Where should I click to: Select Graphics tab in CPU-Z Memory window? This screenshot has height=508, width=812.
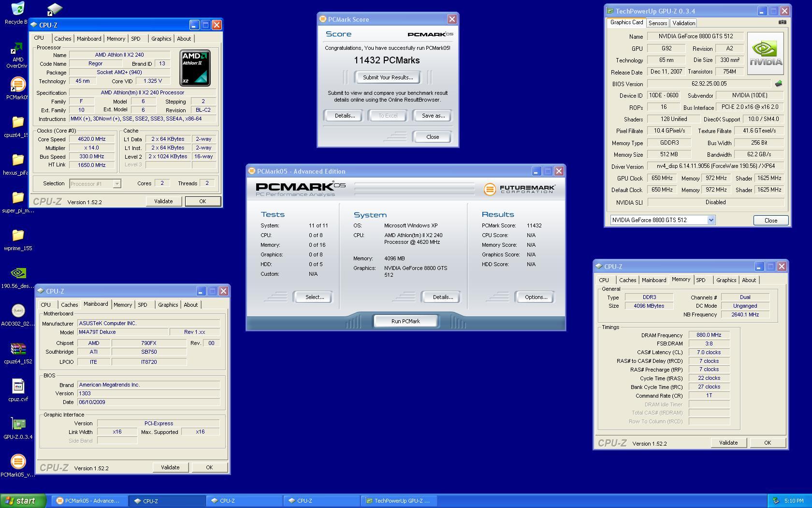[x=726, y=280]
